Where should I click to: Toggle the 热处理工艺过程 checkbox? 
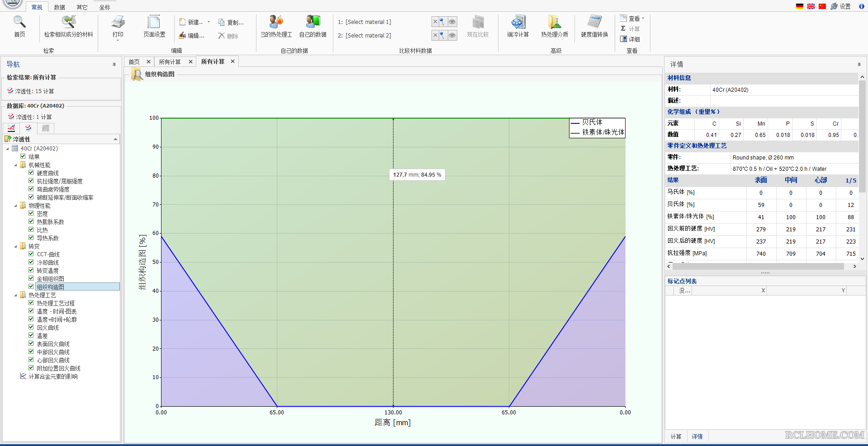pyautogui.click(x=31, y=303)
